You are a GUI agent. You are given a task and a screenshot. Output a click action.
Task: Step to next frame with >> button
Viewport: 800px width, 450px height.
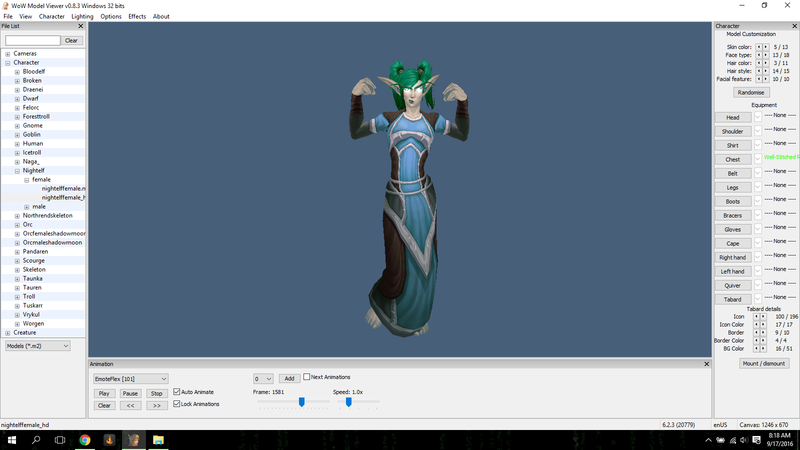point(157,406)
